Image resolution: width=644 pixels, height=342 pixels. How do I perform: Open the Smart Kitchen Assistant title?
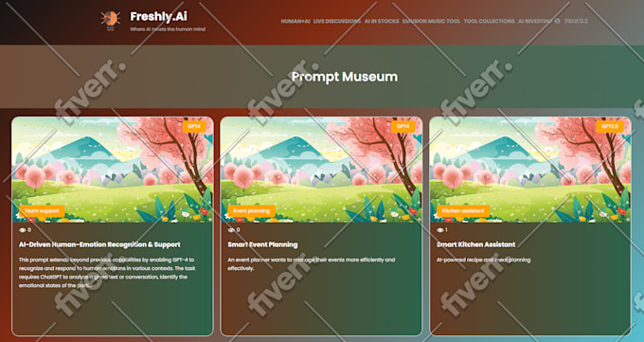click(x=475, y=244)
